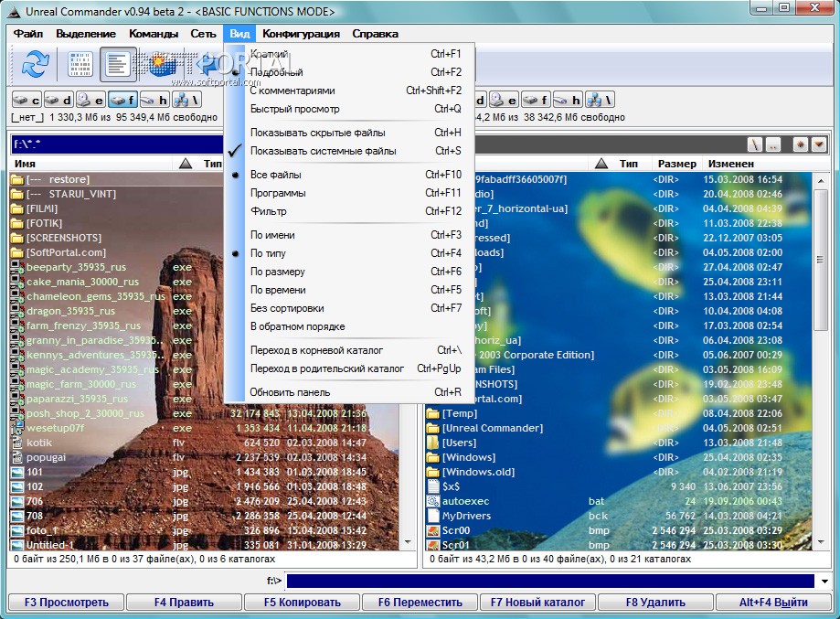This screenshot has width=840, height=619.
Task: Click the detailed list view toolbar icon
Action: (x=118, y=64)
